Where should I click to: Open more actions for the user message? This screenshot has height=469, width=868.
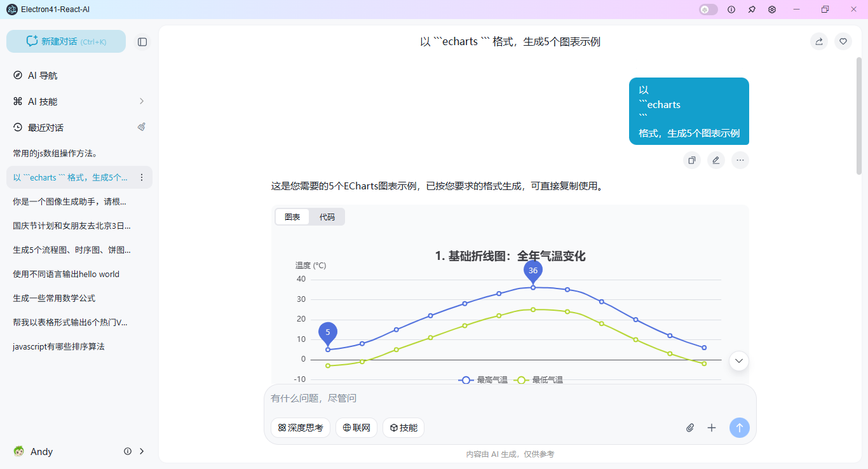click(740, 160)
